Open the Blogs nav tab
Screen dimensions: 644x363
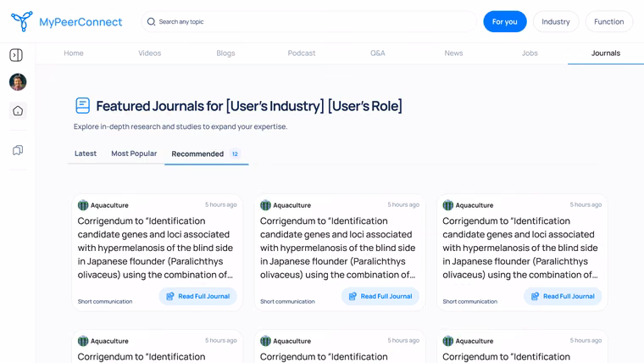[225, 53]
